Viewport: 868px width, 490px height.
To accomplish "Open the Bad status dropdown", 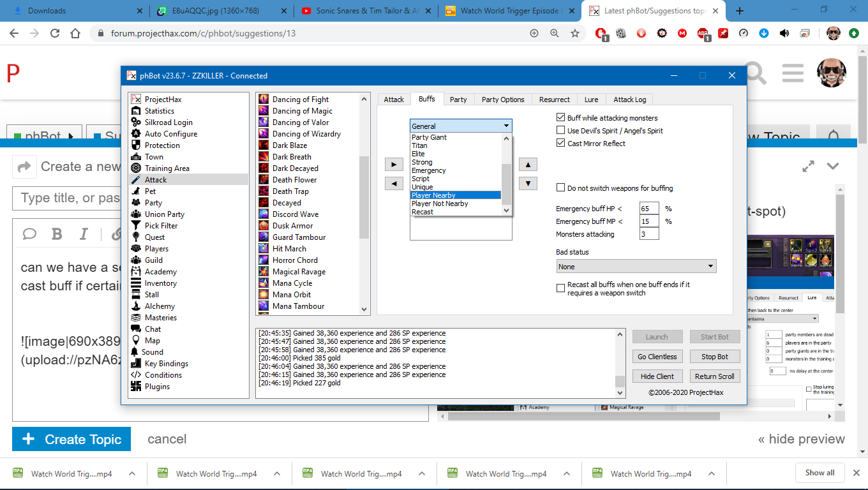I will [x=636, y=267].
